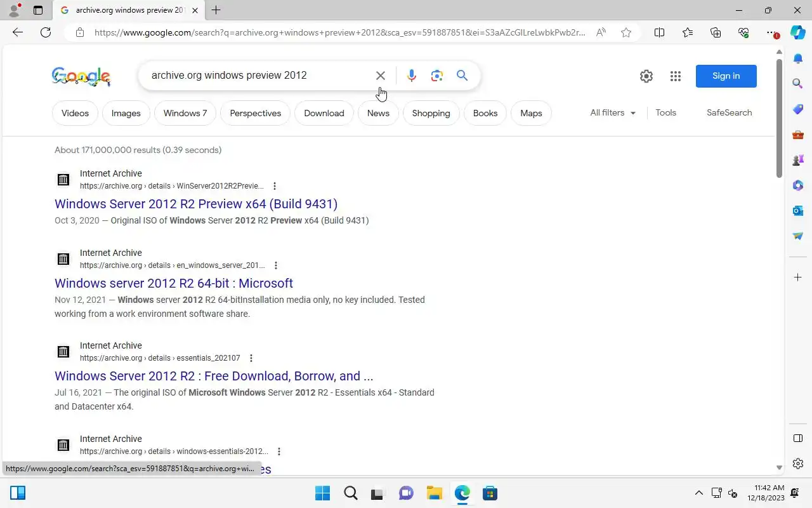Open notifications bell in Edge sidebar
This screenshot has height=508, width=812.
pos(798,58)
